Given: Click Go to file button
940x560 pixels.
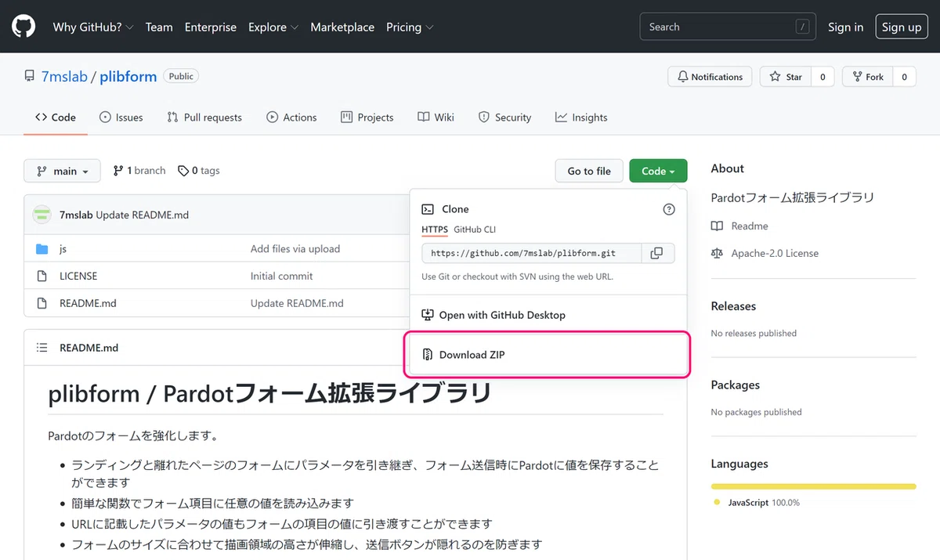Looking at the screenshot, I should tap(589, 171).
